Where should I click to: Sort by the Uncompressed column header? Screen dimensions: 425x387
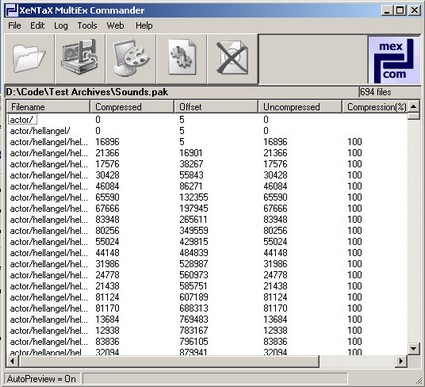pos(300,107)
